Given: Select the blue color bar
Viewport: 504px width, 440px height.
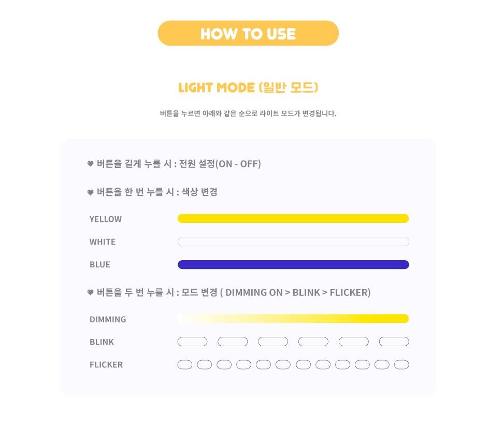Looking at the screenshot, I should (x=293, y=264).
